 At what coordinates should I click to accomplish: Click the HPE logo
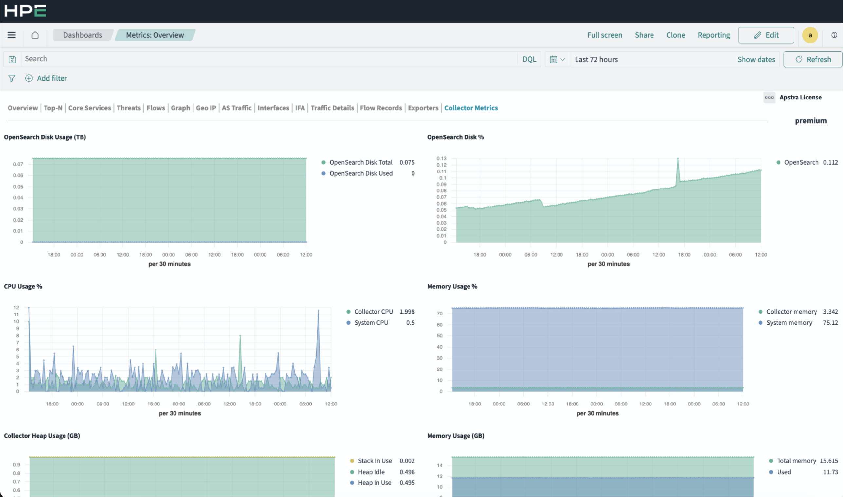26,11
